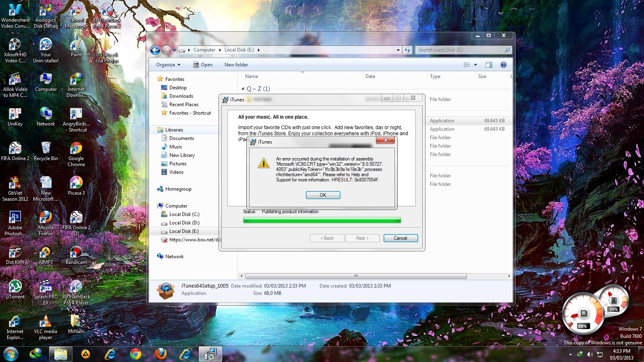Open Allok Video to MP4 Converter icon

point(15,85)
